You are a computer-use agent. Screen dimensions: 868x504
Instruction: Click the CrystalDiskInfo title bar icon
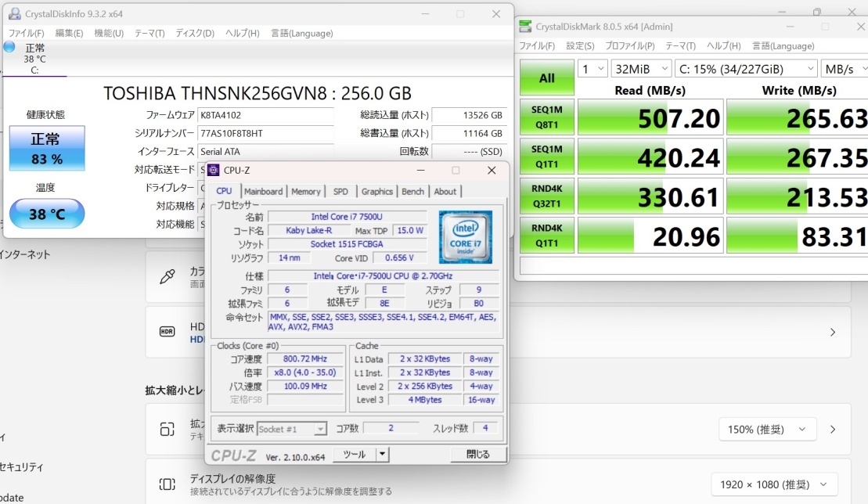14,13
